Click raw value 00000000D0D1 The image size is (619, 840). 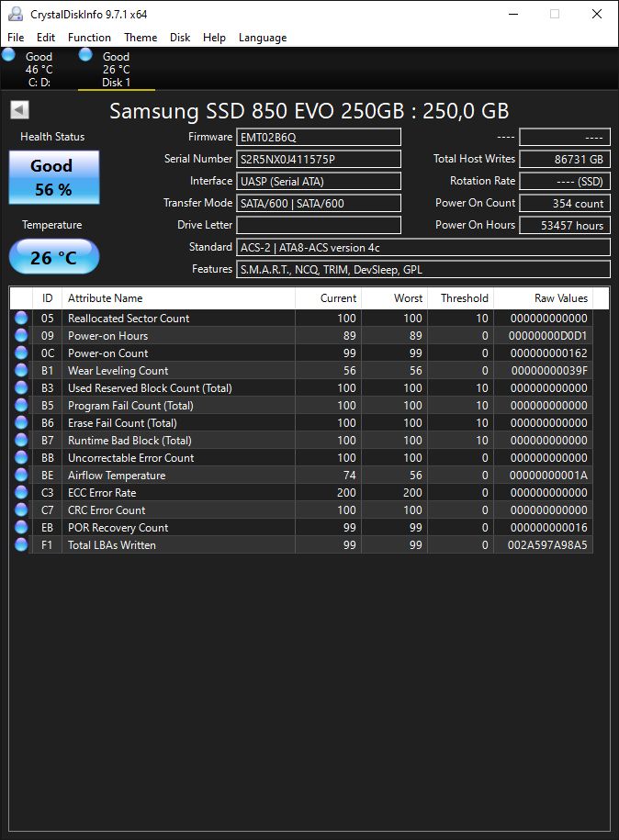click(x=547, y=336)
